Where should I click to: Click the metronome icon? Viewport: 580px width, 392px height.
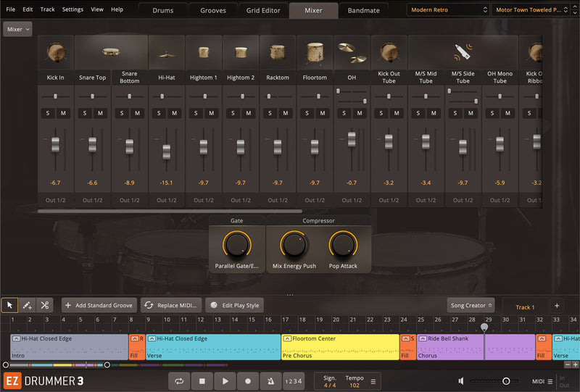pos(270,380)
